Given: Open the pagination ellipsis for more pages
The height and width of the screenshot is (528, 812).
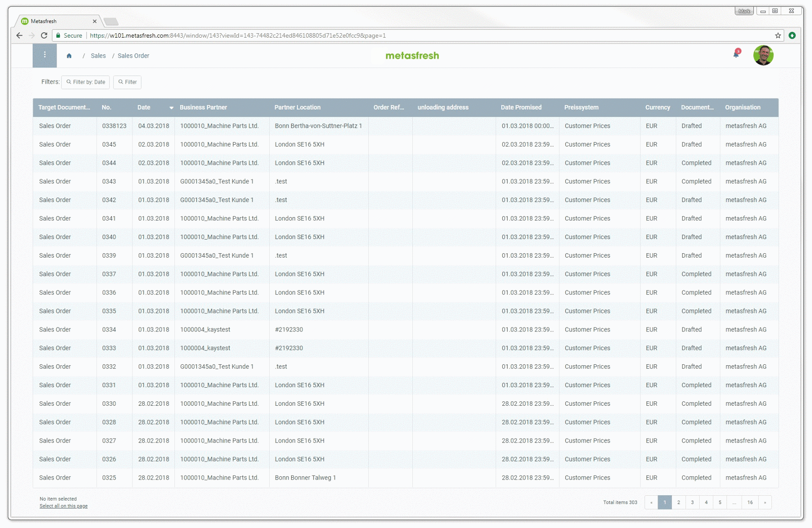Looking at the screenshot, I should [x=734, y=503].
